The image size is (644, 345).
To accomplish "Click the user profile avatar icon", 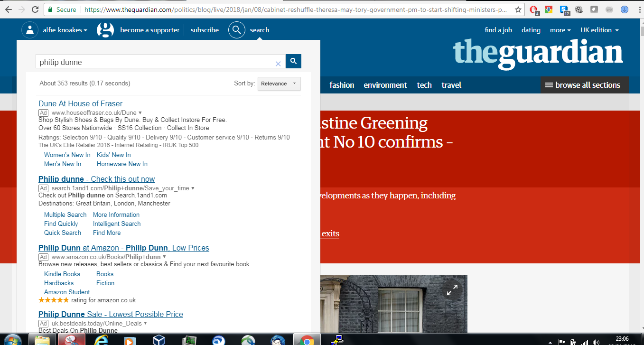I will click(30, 30).
